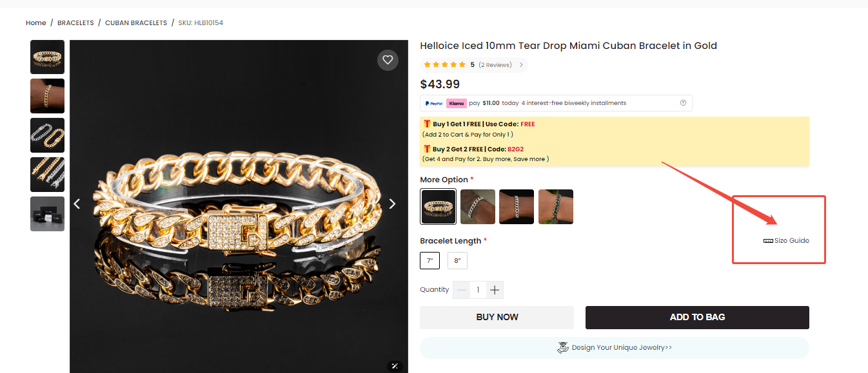Select the 7" bracelet length
Image resolution: width=868 pixels, height=373 pixels.
429,260
